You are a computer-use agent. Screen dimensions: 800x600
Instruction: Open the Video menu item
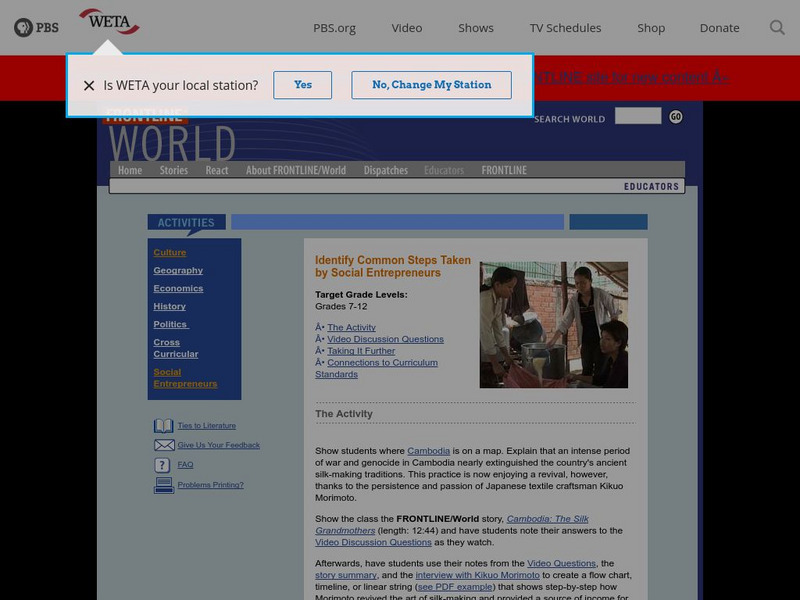[407, 28]
